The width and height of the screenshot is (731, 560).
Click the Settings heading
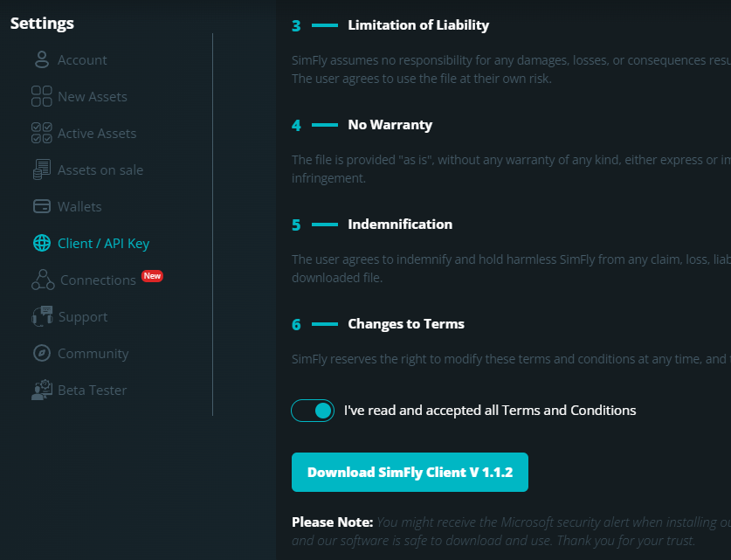[42, 24]
